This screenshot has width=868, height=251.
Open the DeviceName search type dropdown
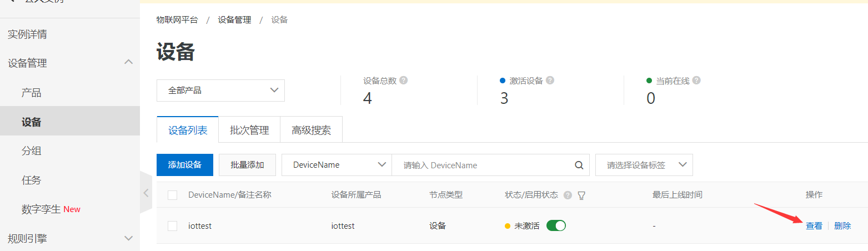[x=337, y=165]
